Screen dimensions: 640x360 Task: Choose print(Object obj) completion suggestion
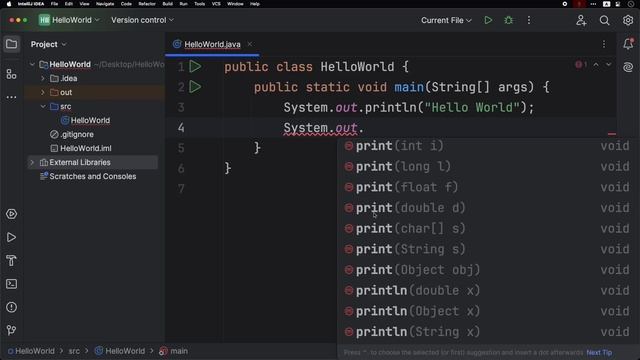click(x=488, y=270)
